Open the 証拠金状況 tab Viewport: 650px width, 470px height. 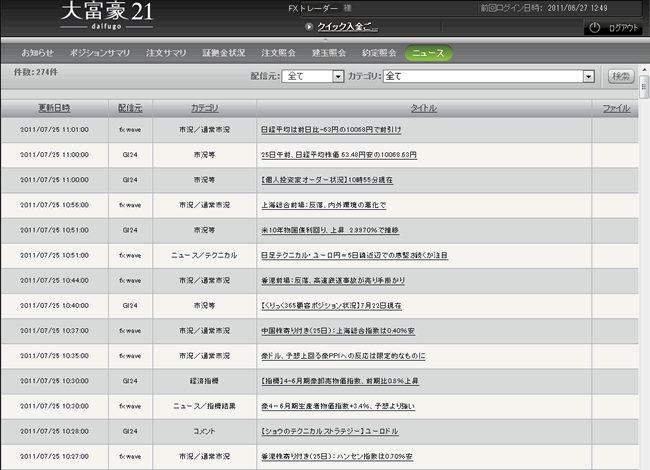coord(224,53)
